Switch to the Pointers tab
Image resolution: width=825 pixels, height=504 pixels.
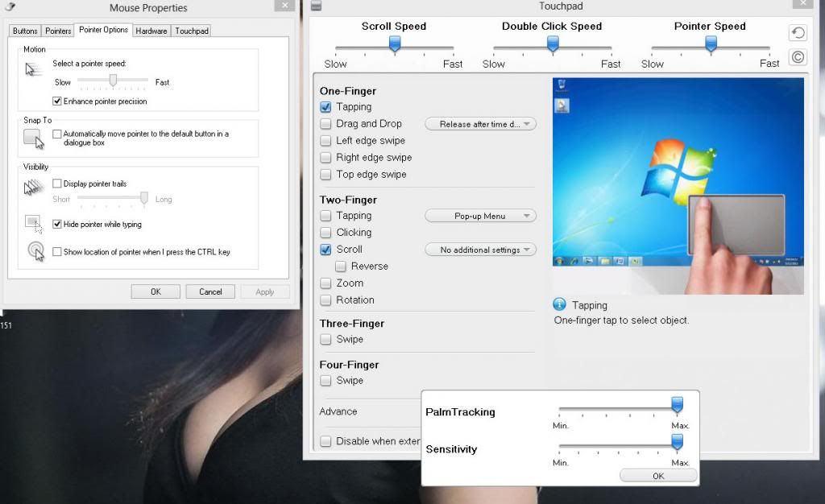[58, 31]
